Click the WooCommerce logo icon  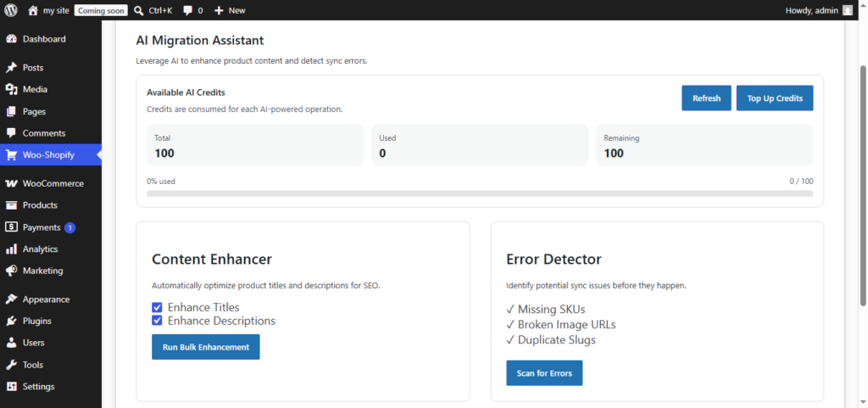(x=11, y=184)
